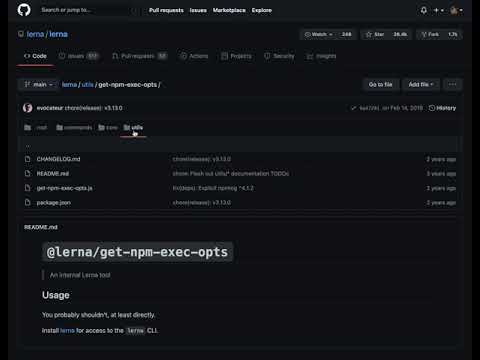Open Issues in top navigation
The height and width of the screenshot is (360, 480).
coord(198,10)
